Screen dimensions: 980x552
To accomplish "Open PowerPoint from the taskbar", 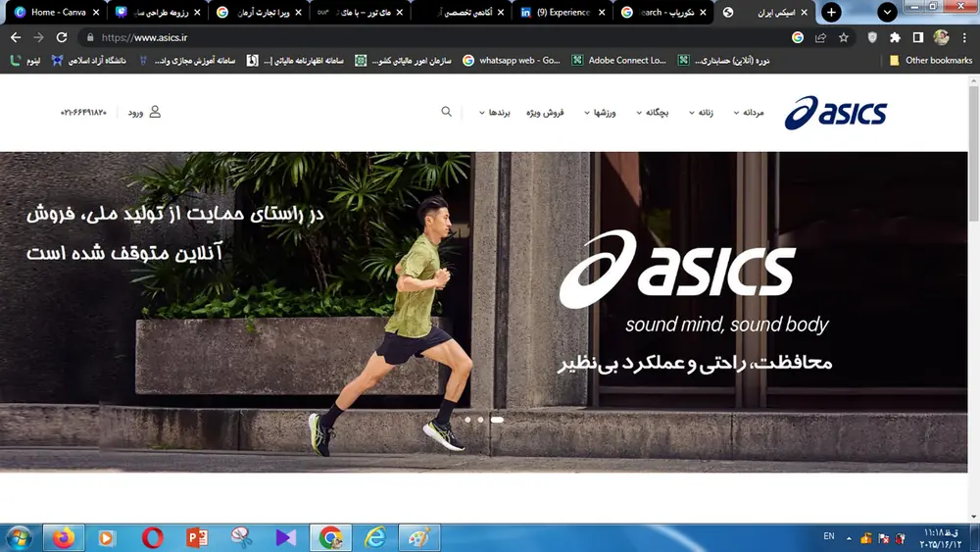I will [x=197, y=537].
